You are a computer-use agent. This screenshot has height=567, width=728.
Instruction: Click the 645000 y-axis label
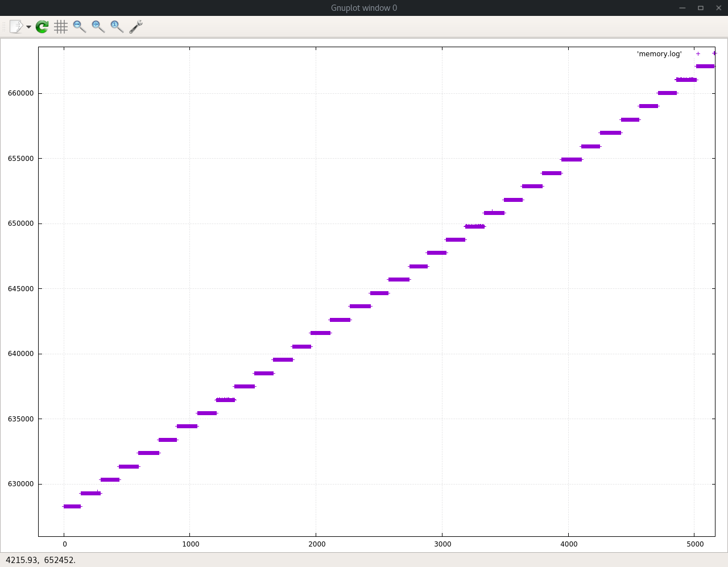21,289
